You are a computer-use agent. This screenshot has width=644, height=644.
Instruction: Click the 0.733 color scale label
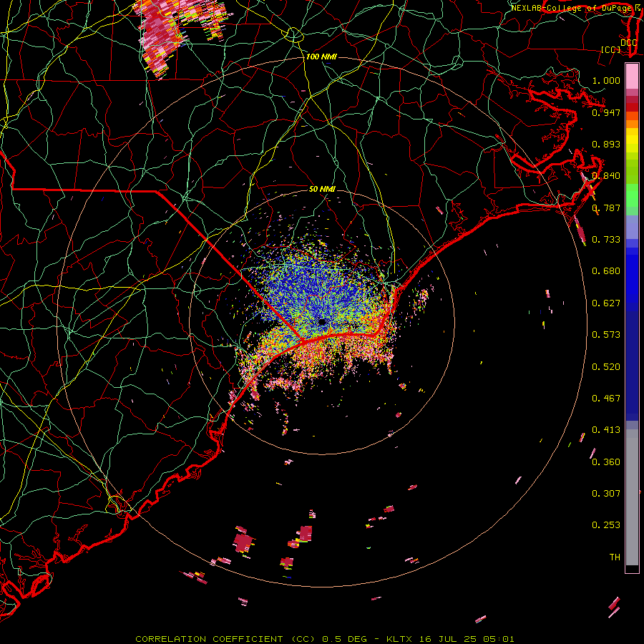[x=606, y=240]
